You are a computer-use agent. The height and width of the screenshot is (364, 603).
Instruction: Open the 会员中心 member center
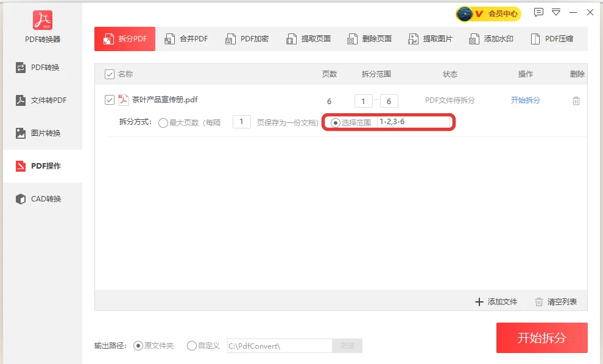(x=488, y=14)
